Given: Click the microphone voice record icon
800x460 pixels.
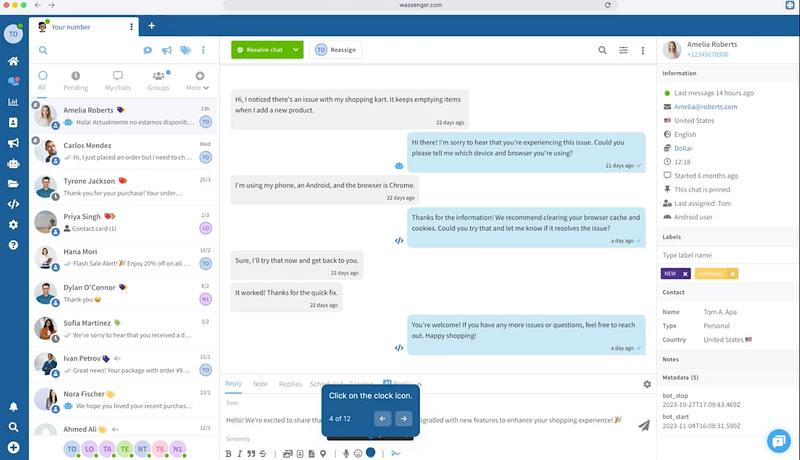Looking at the screenshot, I should click(x=346, y=453).
